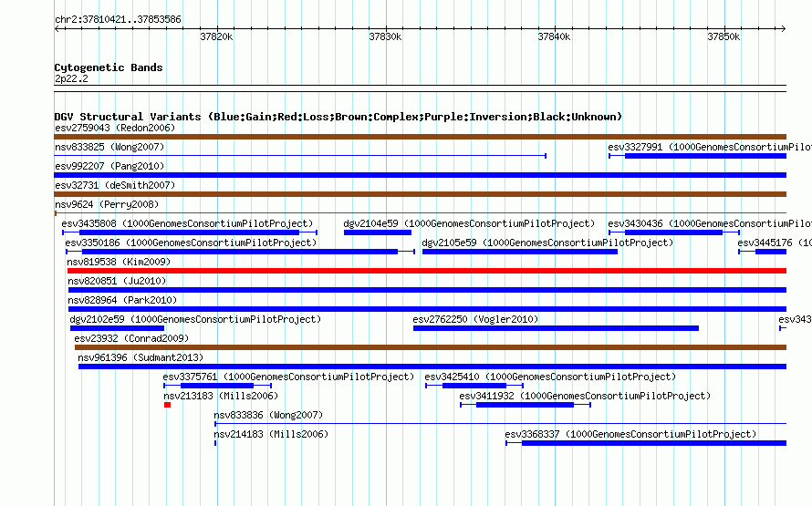The height and width of the screenshot is (506, 812).
Task: Click the blue bar under nsv820851 (Ju2010)
Action: [427, 290]
